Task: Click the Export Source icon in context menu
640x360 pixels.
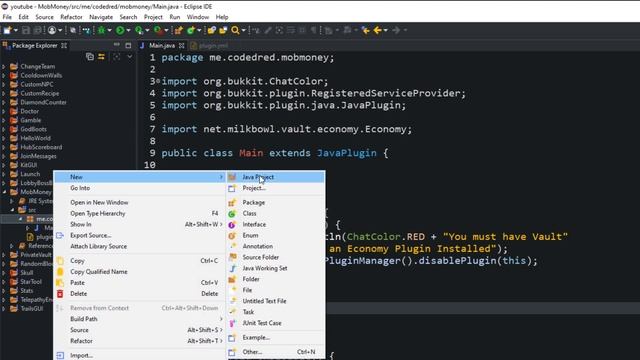Action: [60, 236]
